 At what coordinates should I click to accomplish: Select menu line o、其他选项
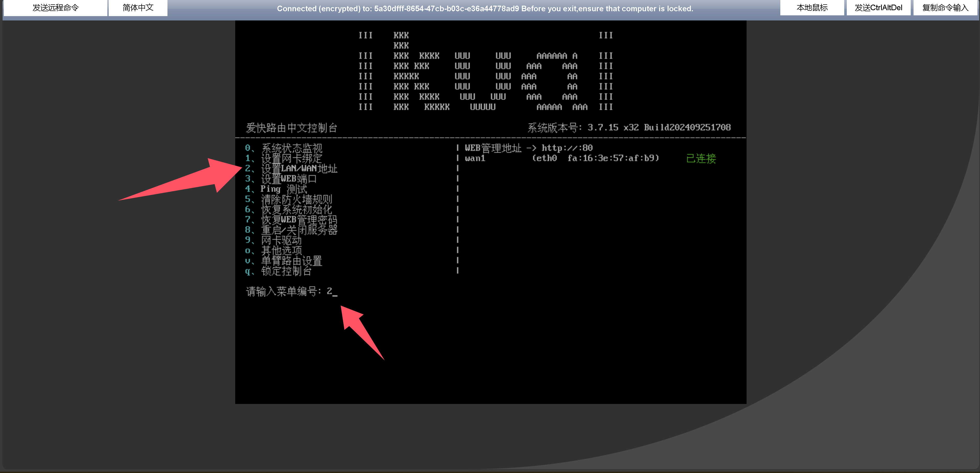pos(273,251)
